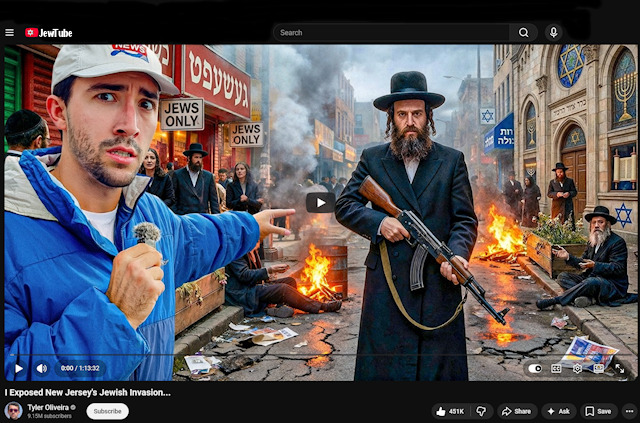Viewport: 640px width, 423px height.
Task: Click the magnifying glass search button
Action: tap(523, 32)
